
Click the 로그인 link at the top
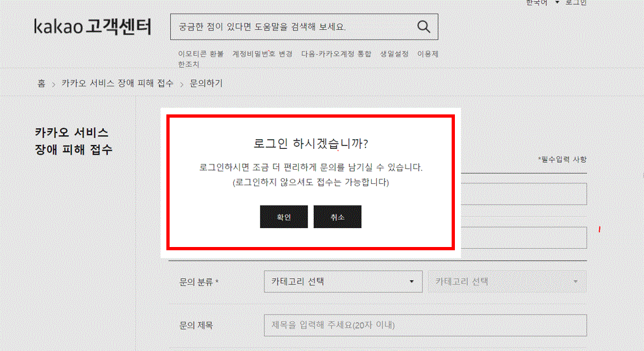[x=576, y=3]
